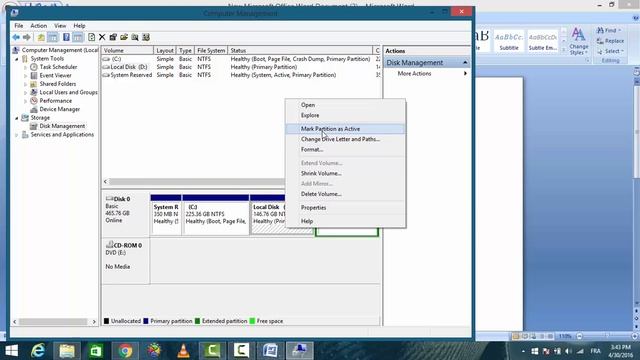Click Replace in Word's Editing group

point(610,41)
